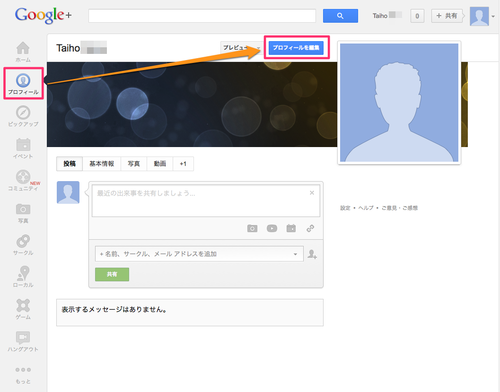Switch to the Videos (動画) tab
500x392 pixels.
(160, 164)
